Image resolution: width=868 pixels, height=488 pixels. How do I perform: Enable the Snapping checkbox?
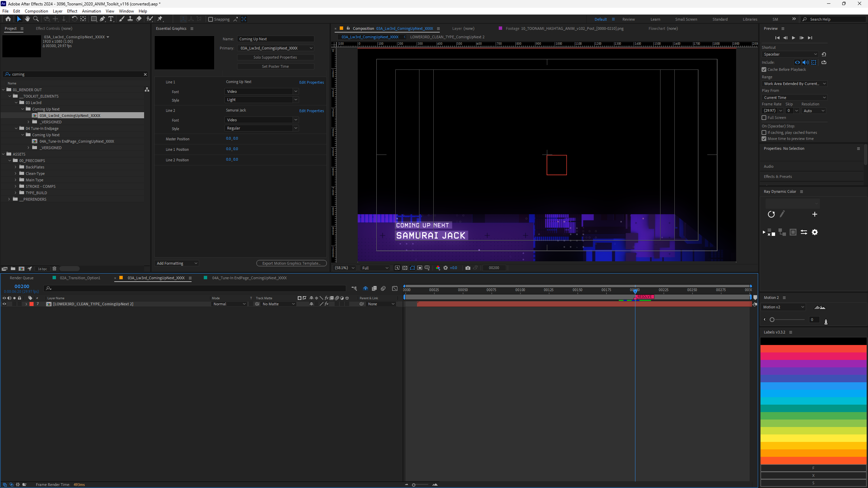tap(211, 19)
